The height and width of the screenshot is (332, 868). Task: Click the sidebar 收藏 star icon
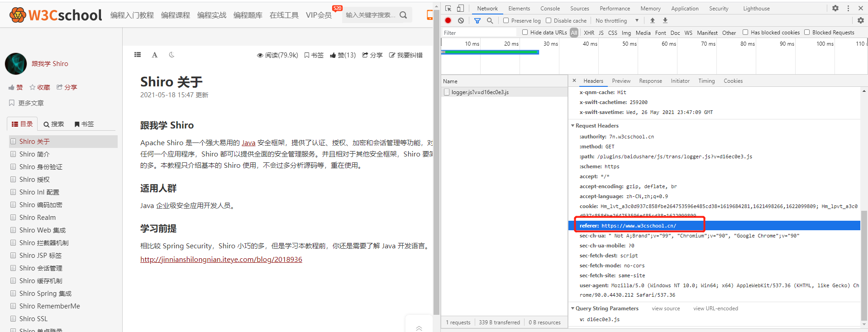click(33, 87)
